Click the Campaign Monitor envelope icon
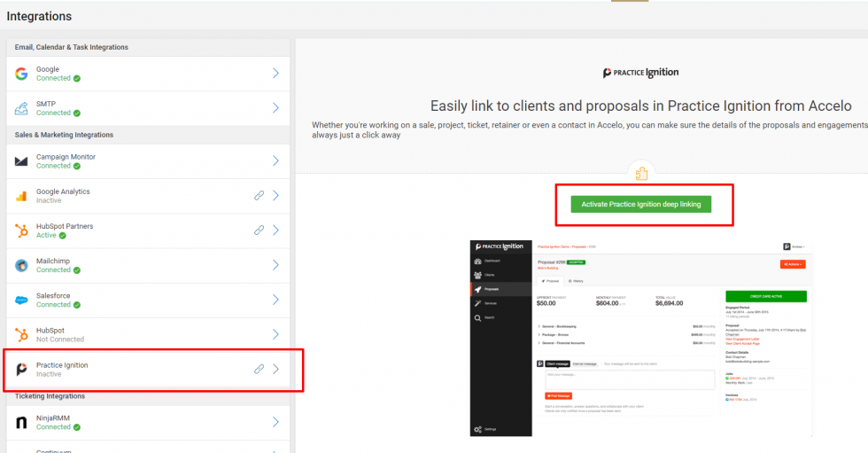 tap(21, 161)
